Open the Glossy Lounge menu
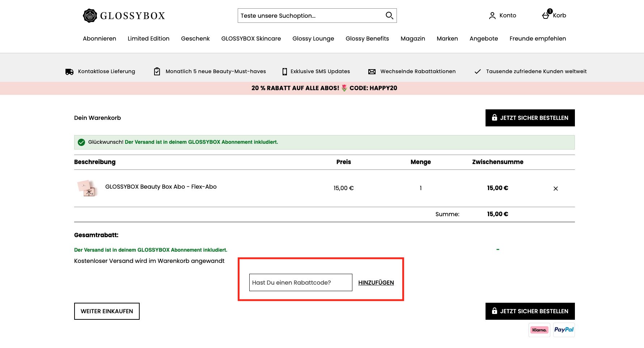 [313, 39]
